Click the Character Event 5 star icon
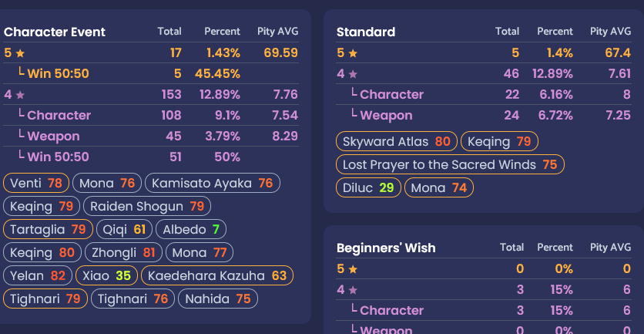The image size is (644, 334). click(20, 53)
